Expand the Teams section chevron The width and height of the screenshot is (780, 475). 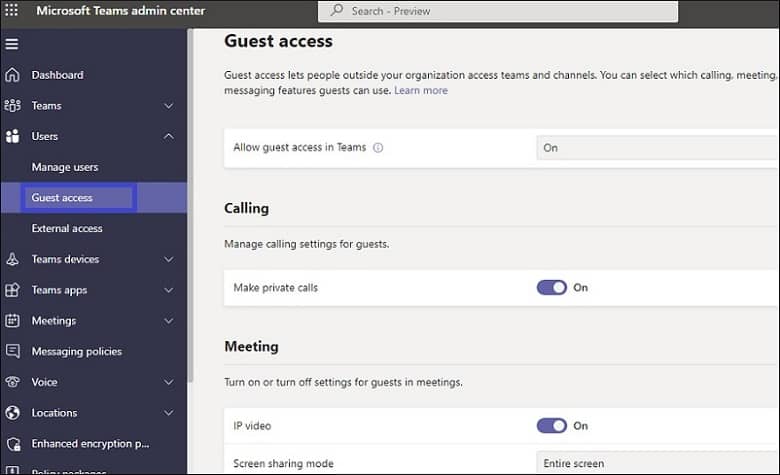coord(169,106)
